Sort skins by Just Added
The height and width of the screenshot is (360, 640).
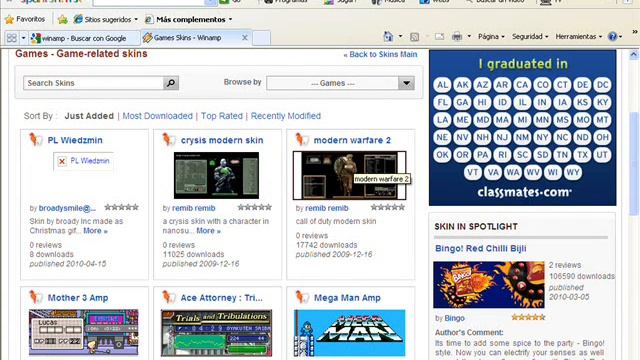click(x=89, y=116)
